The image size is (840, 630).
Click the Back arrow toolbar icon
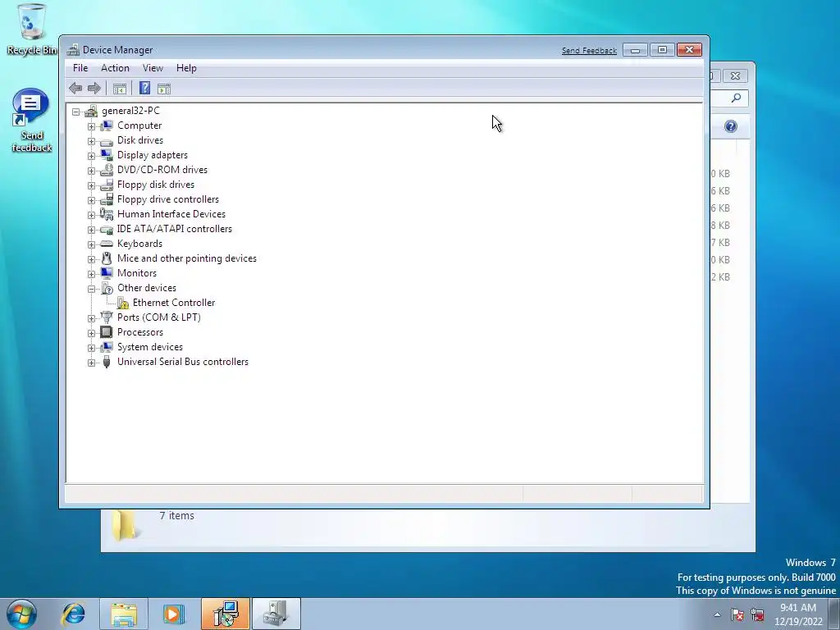coord(75,89)
